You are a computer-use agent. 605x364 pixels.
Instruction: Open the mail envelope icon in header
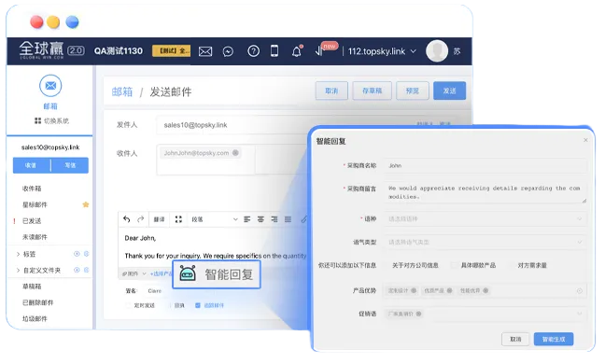(205, 51)
